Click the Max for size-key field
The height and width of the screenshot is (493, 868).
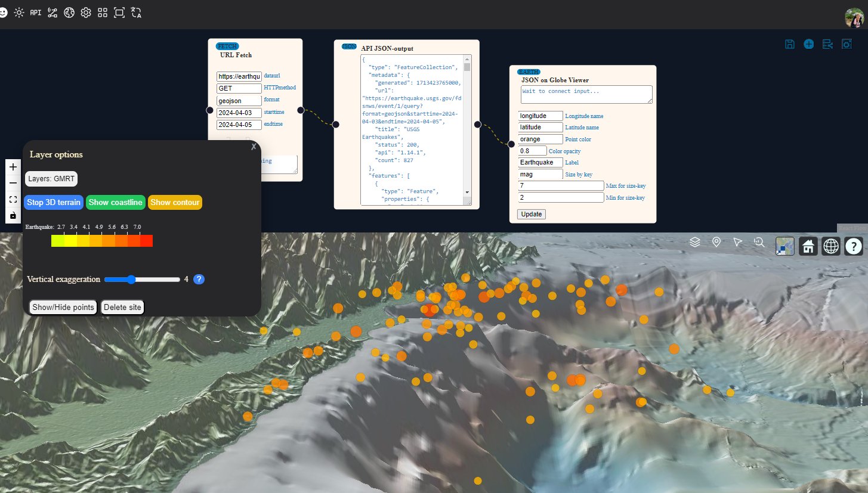561,185
